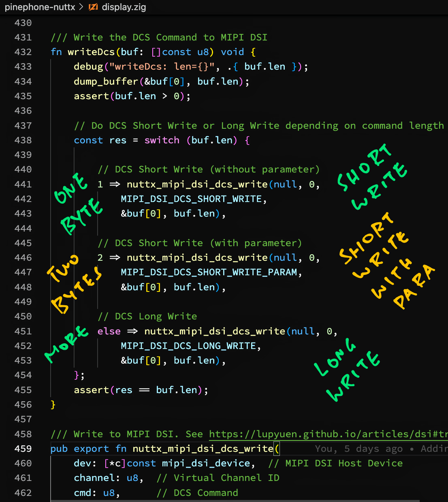Click the channel parameter name

[x=94, y=478]
